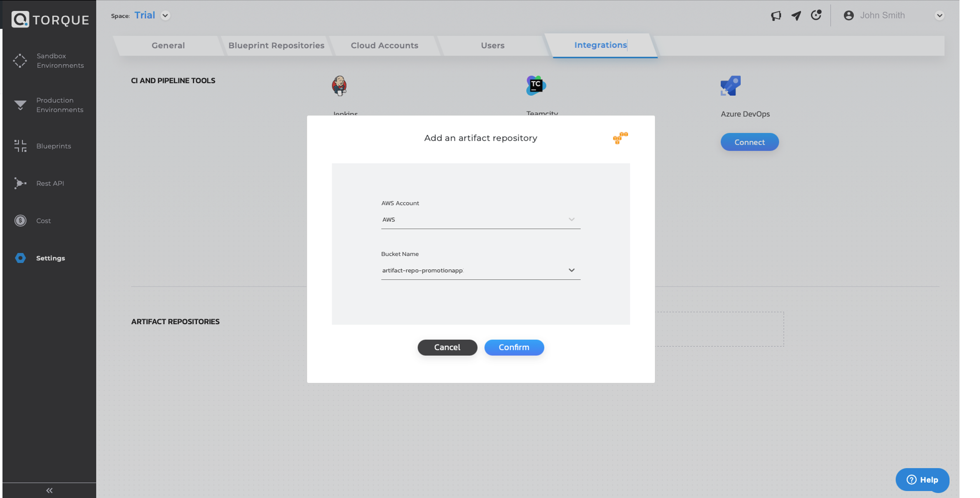Image resolution: width=980 pixels, height=498 pixels.
Task: Expand the Bucket Name dropdown
Action: tap(571, 270)
